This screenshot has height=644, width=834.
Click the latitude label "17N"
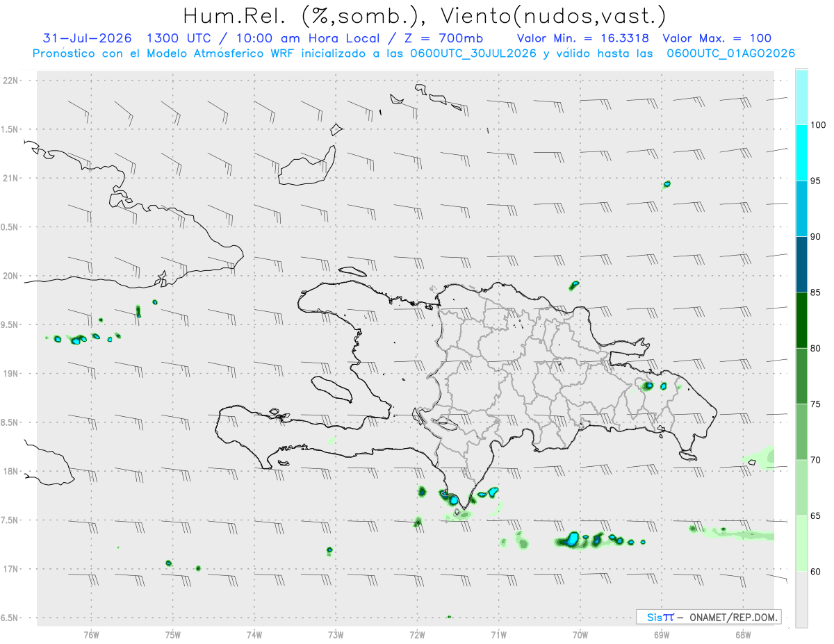(10, 569)
